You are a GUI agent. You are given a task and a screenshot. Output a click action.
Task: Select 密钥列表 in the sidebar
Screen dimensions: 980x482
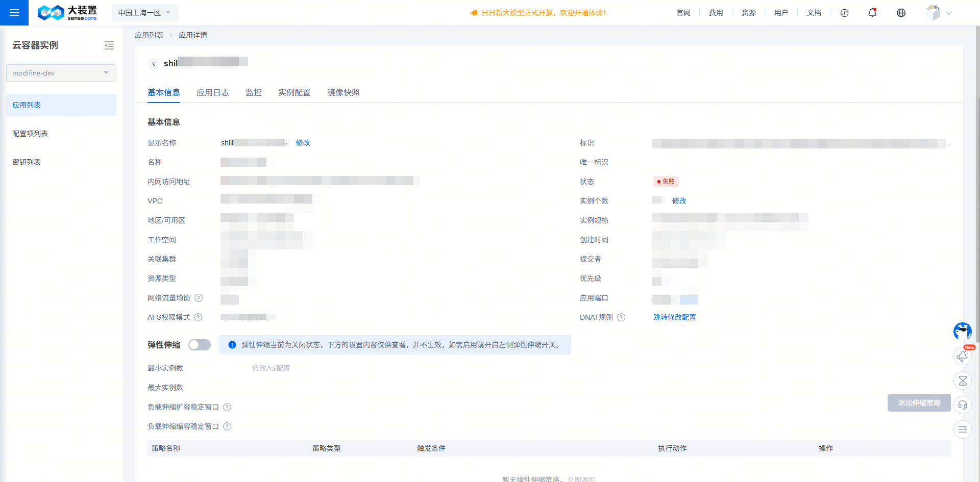pyautogui.click(x=27, y=162)
